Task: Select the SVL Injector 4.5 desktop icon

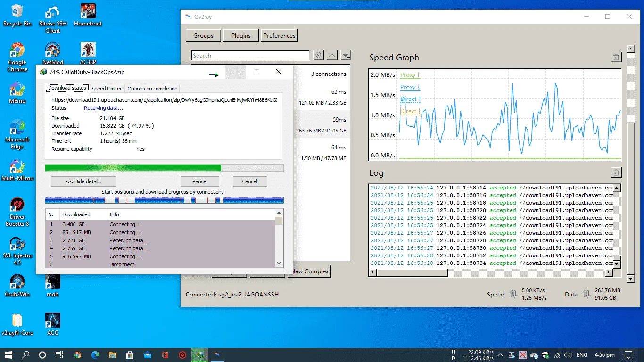Action: 17,251
